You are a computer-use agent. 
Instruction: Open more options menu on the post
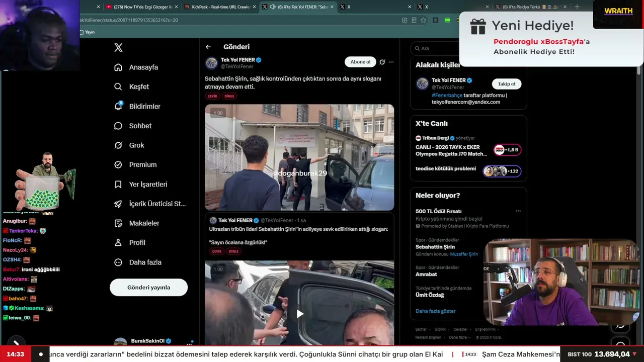(391, 62)
